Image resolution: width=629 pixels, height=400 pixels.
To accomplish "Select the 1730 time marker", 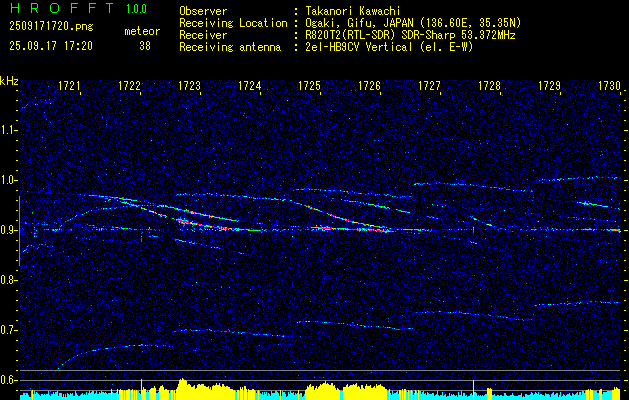I will (609, 87).
